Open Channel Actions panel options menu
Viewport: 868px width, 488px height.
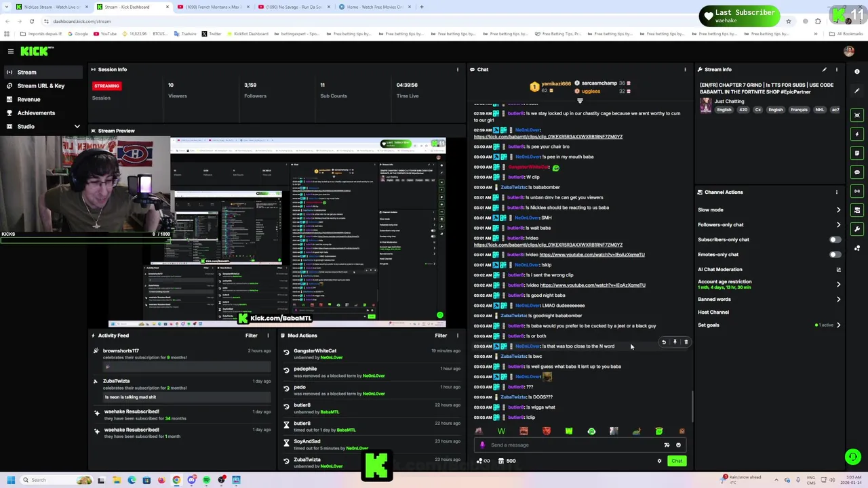point(836,192)
